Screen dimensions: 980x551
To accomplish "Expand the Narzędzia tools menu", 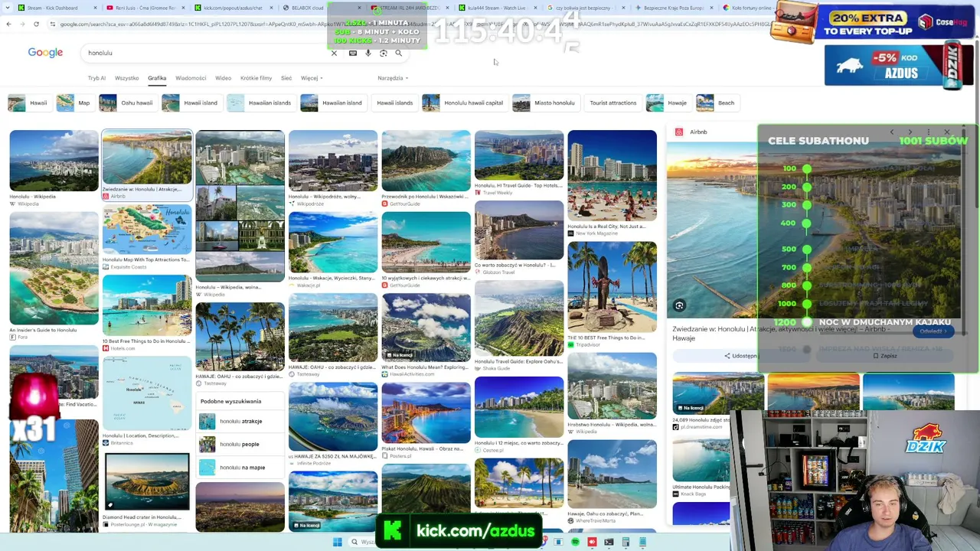I will click(393, 78).
